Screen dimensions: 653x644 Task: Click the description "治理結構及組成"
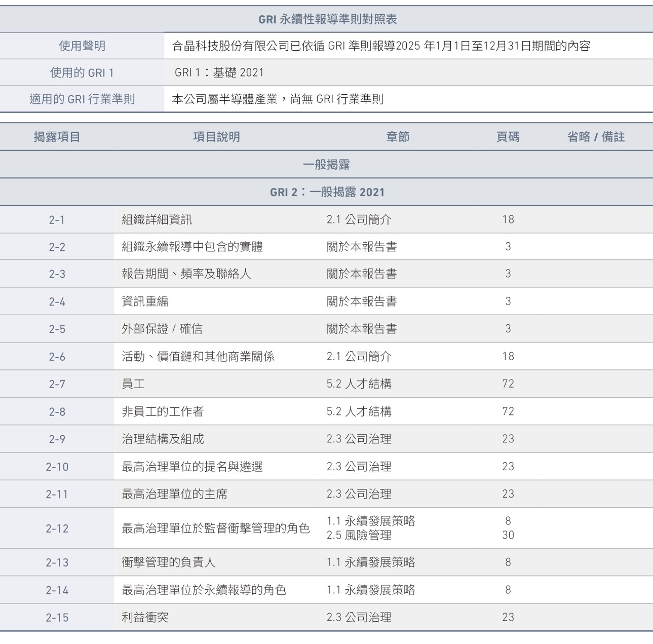(x=163, y=439)
